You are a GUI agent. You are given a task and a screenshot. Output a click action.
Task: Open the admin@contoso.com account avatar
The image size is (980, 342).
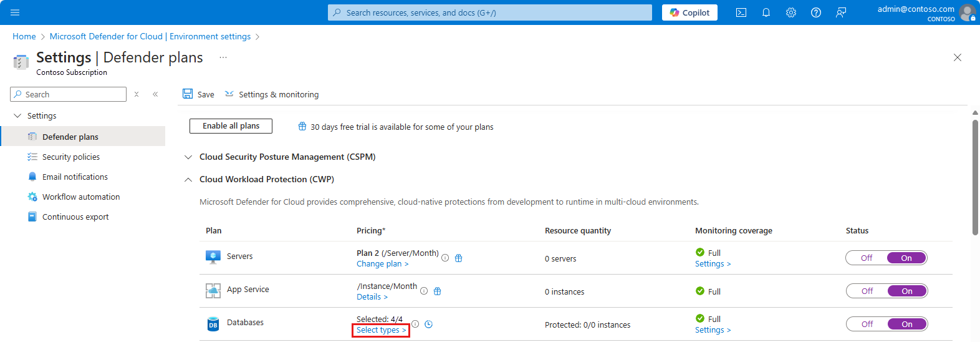click(968, 12)
